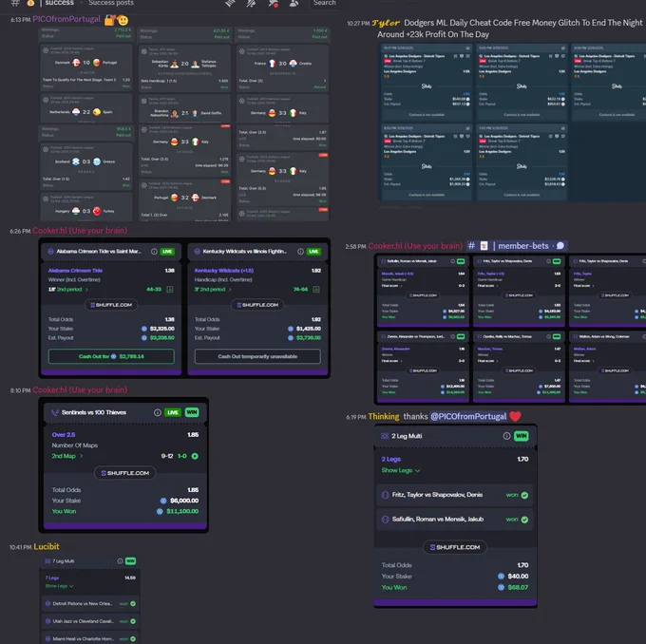The image size is (646, 644).
Task: Click the Fritz, Taylor vs Shapovalov, Denis row
Action: 455,495
